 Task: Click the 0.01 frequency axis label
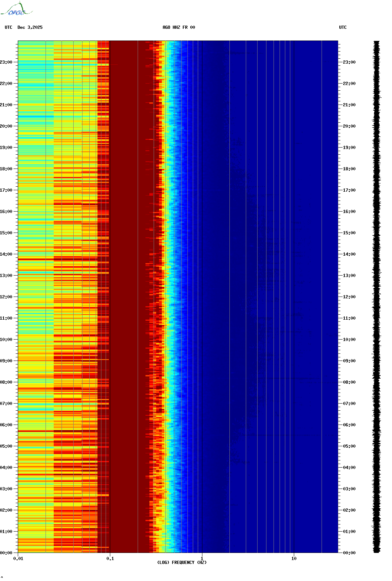pyautogui.click(x=18, y=559)
